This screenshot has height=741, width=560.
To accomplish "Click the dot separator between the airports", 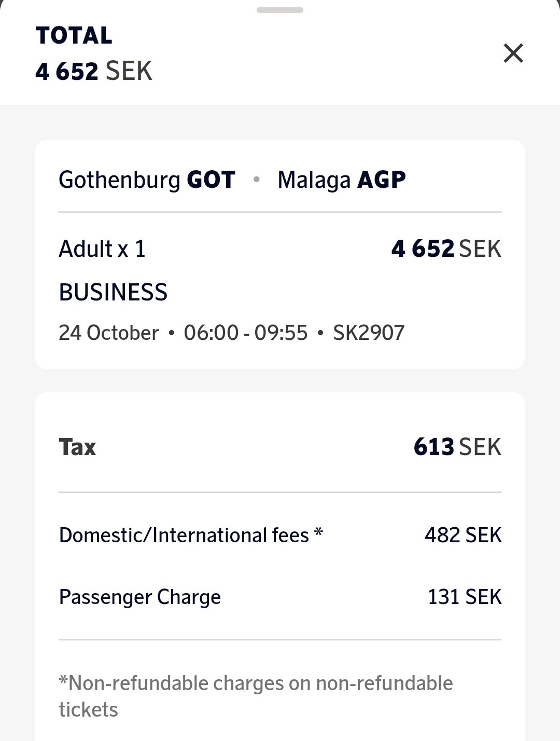I will 256,180.
